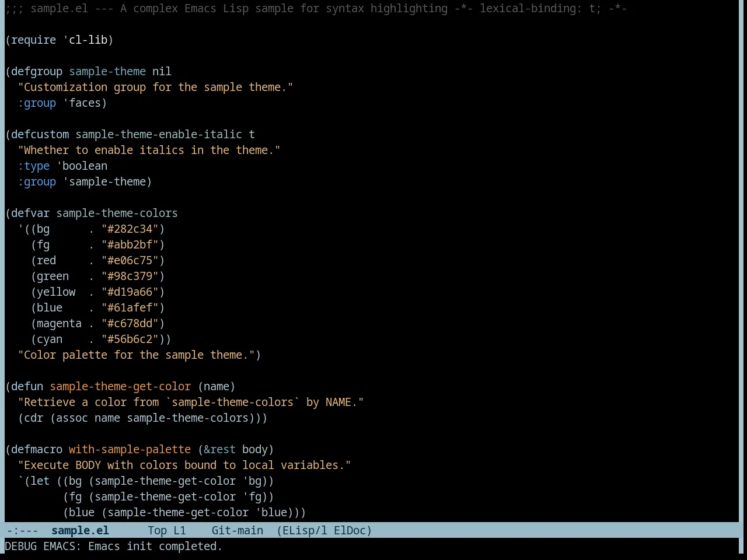Click the color string "#61afef"
The image size is (747, 560).
[x=130, y=307]
